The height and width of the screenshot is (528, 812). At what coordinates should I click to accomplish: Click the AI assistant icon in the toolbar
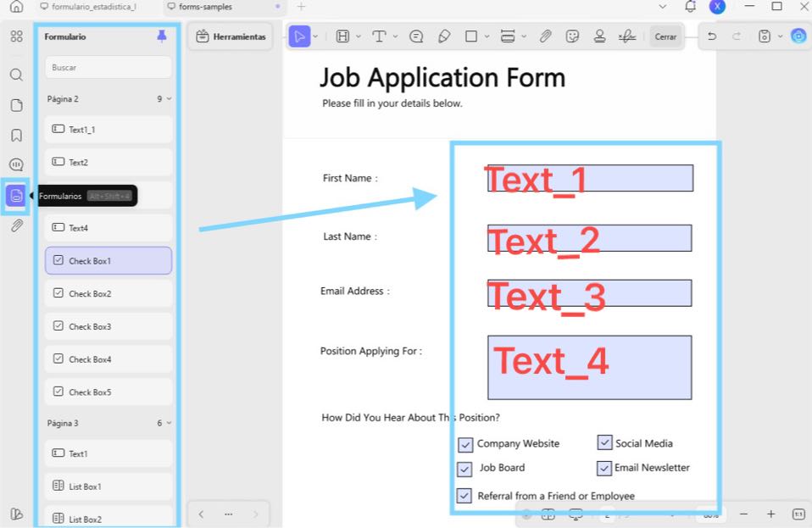tap(797, 36)
